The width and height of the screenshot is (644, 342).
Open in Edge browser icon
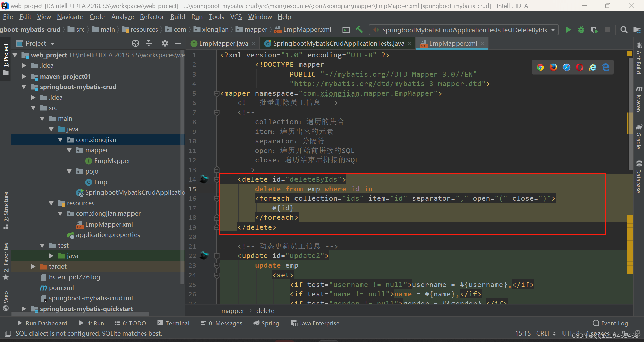(606, 67)
